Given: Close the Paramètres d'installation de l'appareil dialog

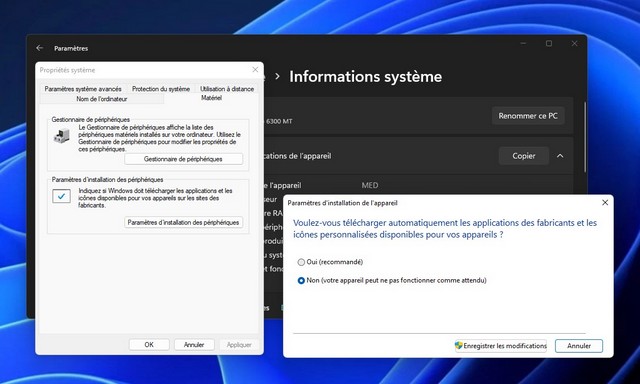Looking at the screenshot, I should [605, 202].
